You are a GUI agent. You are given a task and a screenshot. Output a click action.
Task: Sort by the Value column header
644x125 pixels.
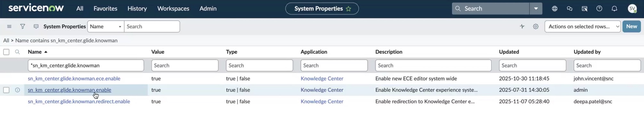click(158, 52)
